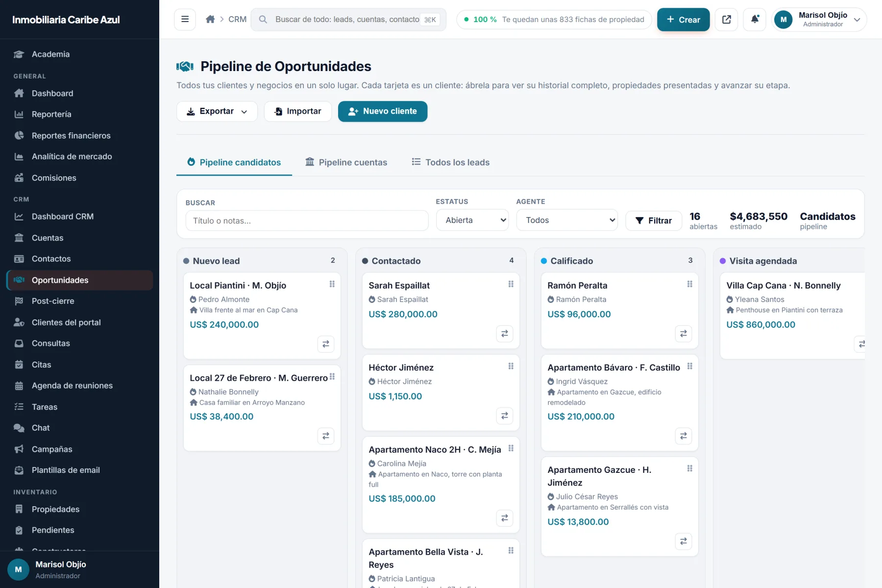Click the swap stage icon on Héctor Jiménez card
The height and width of the screenshot is (588, 882).
(505, 416)
